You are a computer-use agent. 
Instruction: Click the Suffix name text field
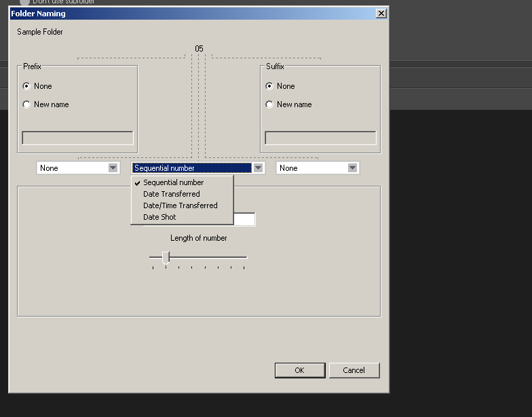pyautogui.click(x=320, y=138)
